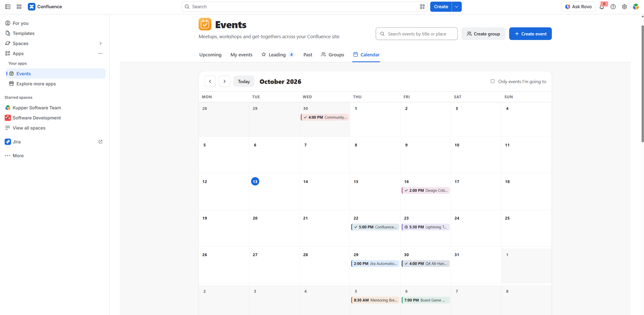Click the Today button

[244, 81]
